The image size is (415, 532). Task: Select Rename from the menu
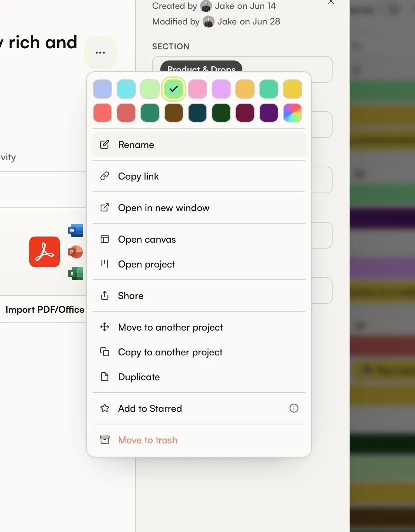tap(199, 145)
